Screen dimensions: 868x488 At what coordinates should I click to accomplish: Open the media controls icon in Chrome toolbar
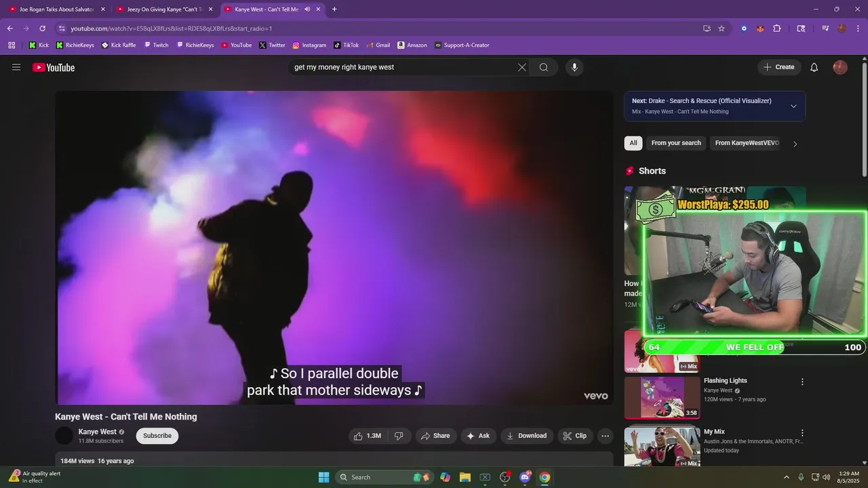click(x=825, y=28)
